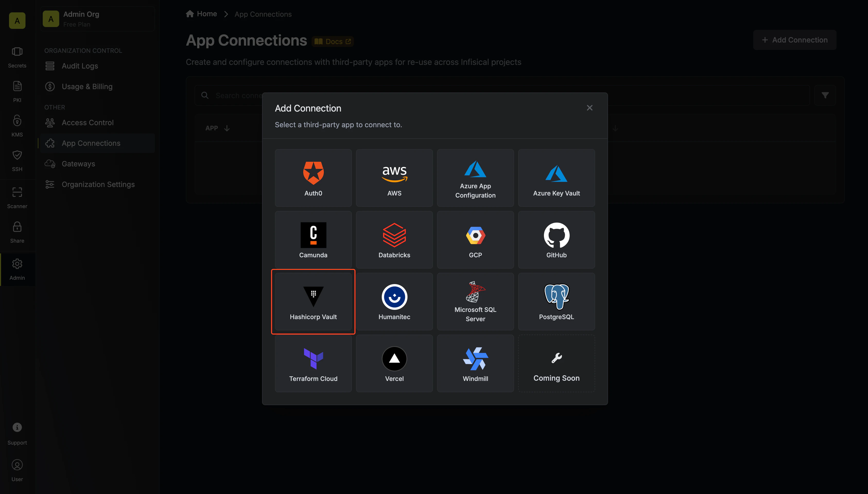Click App Connections breadcrumb
This screenshot has width=868, height=494.
click(263, 14)
